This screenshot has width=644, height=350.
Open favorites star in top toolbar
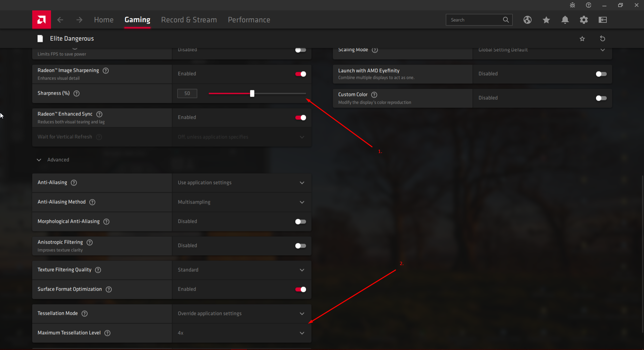tap(546, 20)
